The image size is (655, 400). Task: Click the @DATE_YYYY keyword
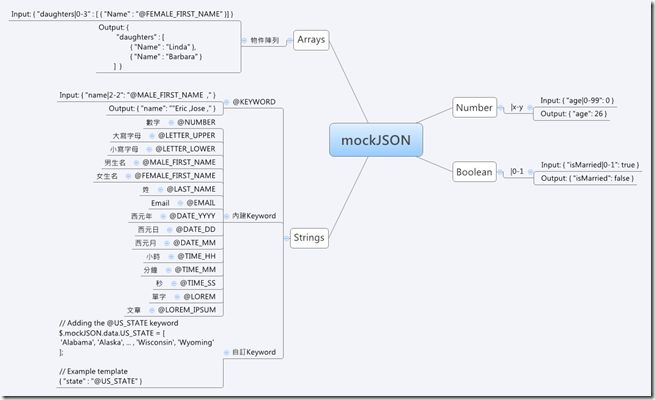pos(193,216)
